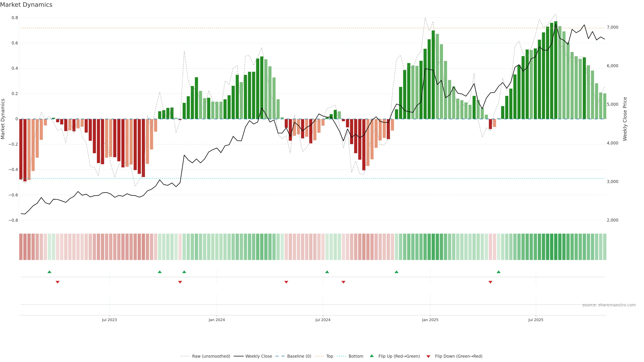This screenshot has height=362, width=644.
Task: Click the source sharemaestro.com text
Action: [x=609, y=305]
